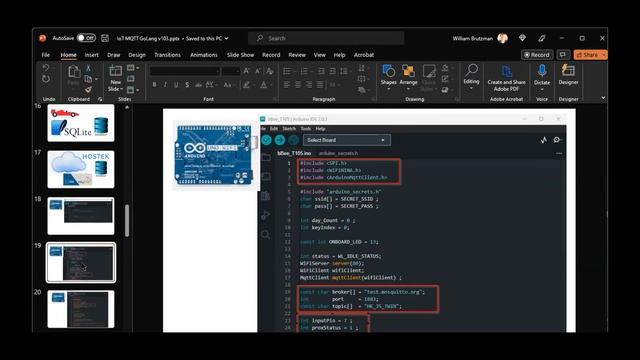The width and height of the screenshot is (640, 360).
Task: Select slide 16 thumbnail with SQLite
Action: pos(81,123)
